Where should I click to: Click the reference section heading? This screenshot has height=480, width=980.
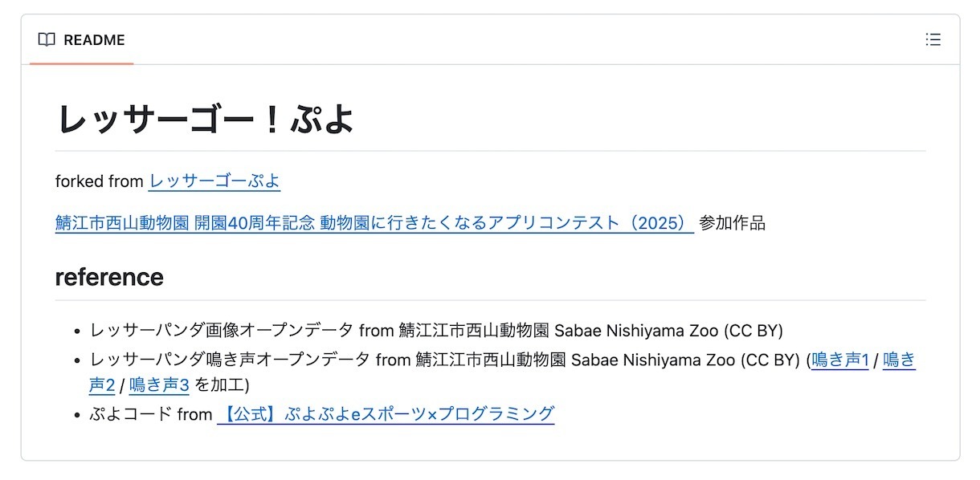tap(109, 277)
